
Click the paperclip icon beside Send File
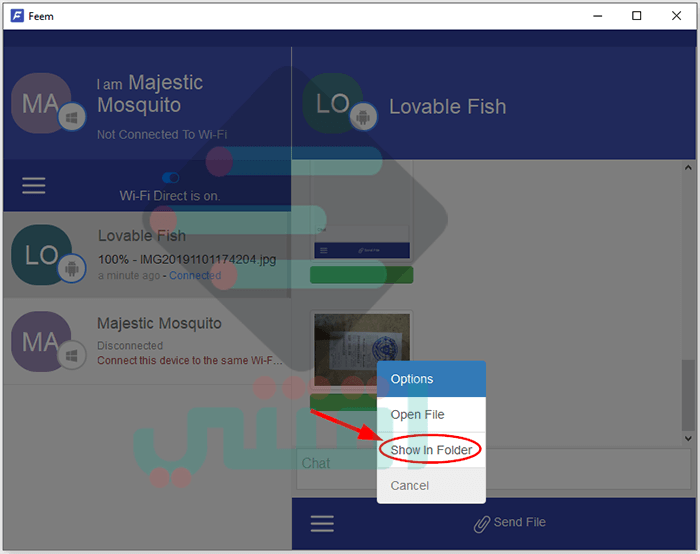coord(482,524)
